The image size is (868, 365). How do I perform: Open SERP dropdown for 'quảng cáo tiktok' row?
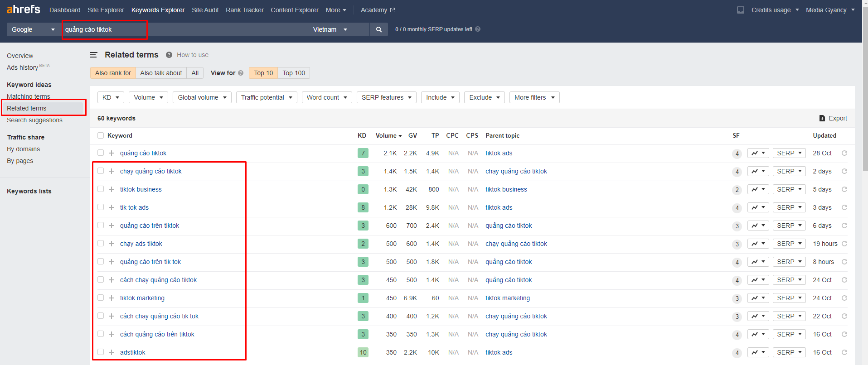(x=789, y=153)
